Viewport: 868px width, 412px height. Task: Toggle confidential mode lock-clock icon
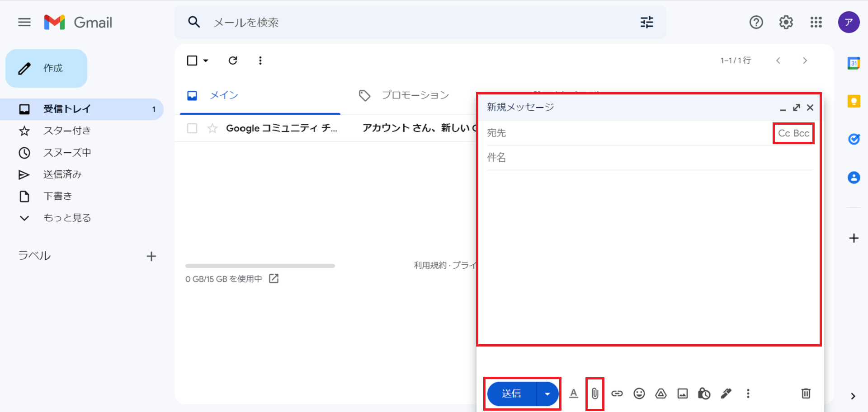pos(704,393)
